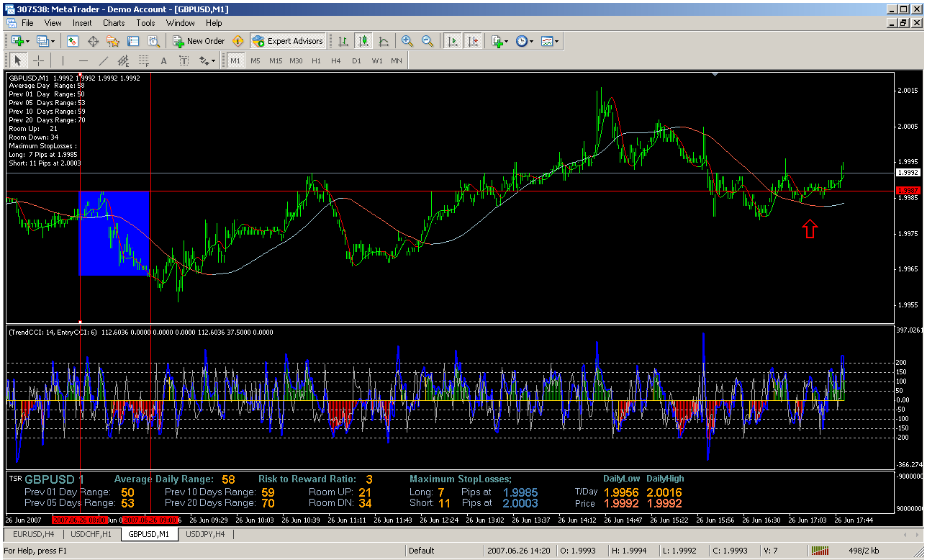Zoom in the chart
The image size is (927, 560).
tap(407, 41)
